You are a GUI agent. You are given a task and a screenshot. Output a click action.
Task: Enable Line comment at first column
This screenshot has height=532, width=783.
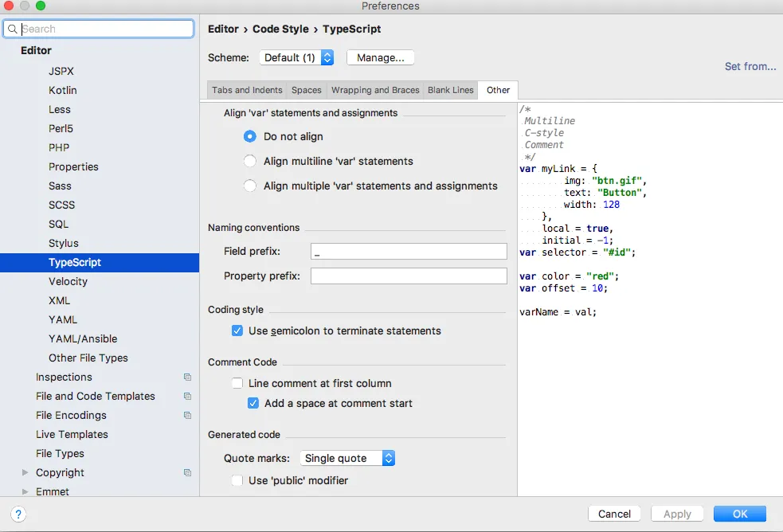(237, 383)
